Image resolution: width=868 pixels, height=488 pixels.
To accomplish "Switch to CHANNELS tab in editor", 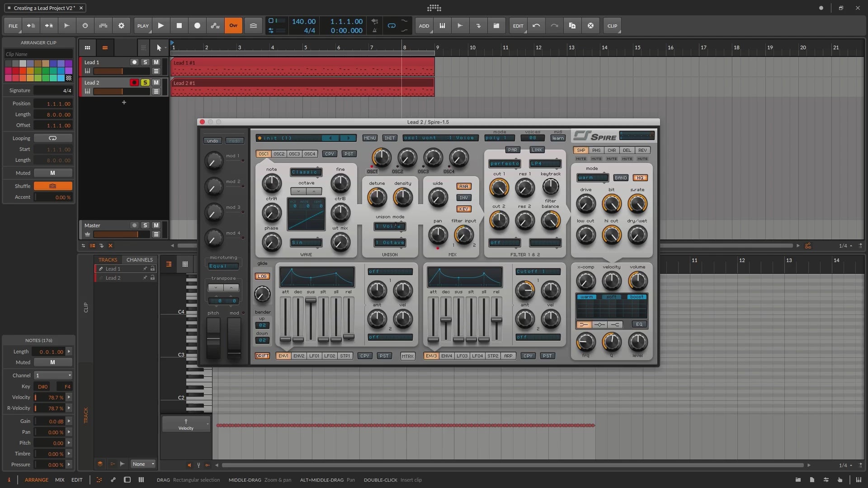I will click(139, 260).
